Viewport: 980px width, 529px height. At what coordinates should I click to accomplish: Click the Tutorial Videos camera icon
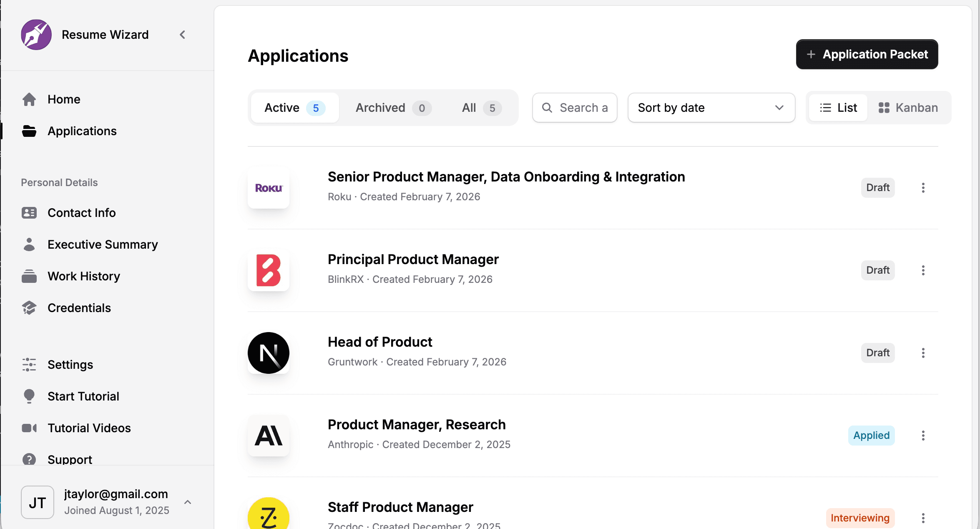(29, 428)
